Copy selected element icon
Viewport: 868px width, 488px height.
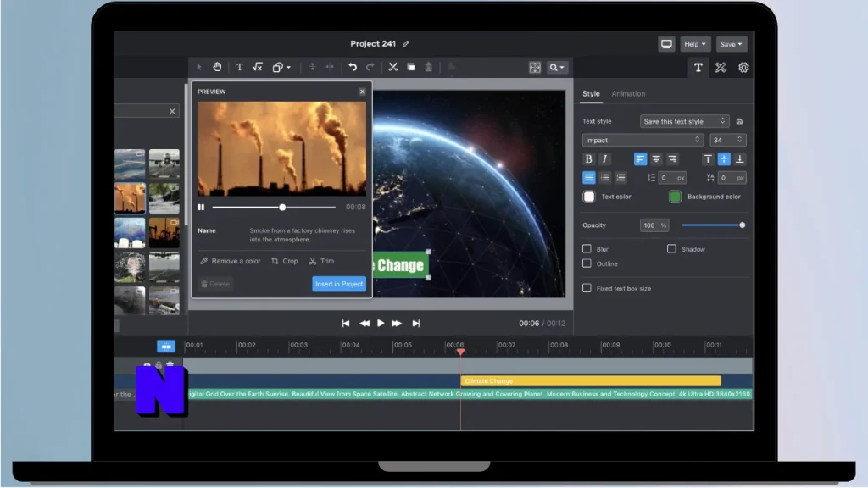coord(411,68)
